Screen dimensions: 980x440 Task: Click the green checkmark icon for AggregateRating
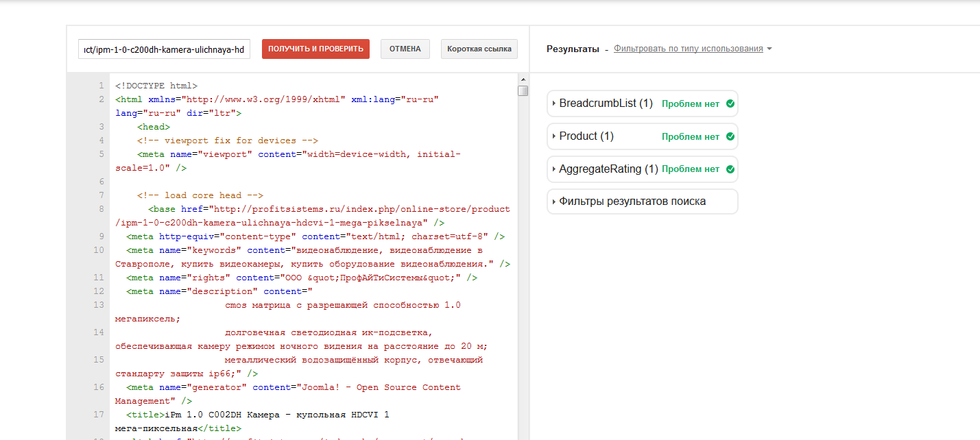point(730,169)
